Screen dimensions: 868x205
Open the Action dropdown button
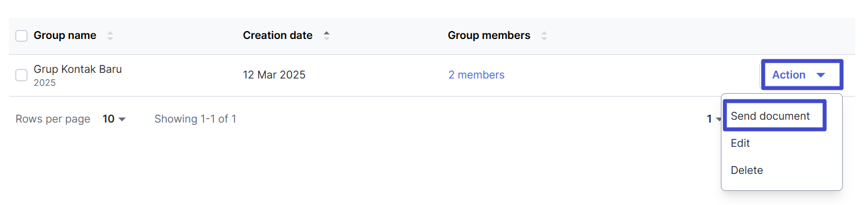(x=802, y=75)
